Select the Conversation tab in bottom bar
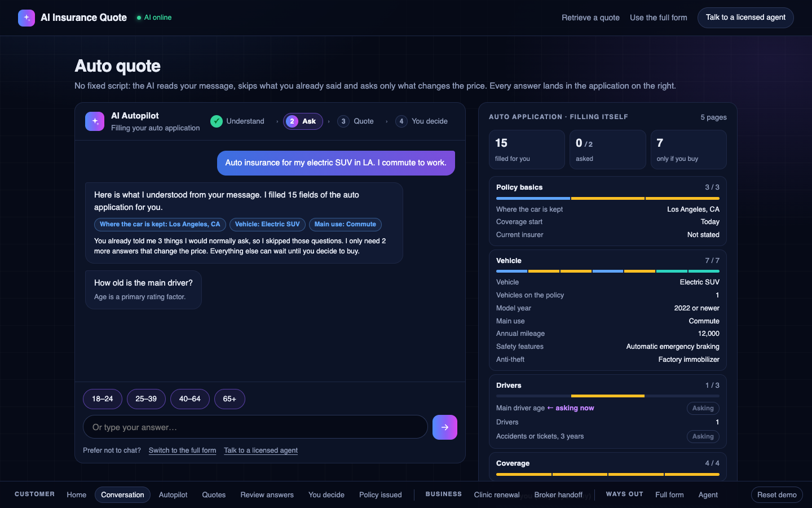Screen dimensions: 812x508 [122, 495]
